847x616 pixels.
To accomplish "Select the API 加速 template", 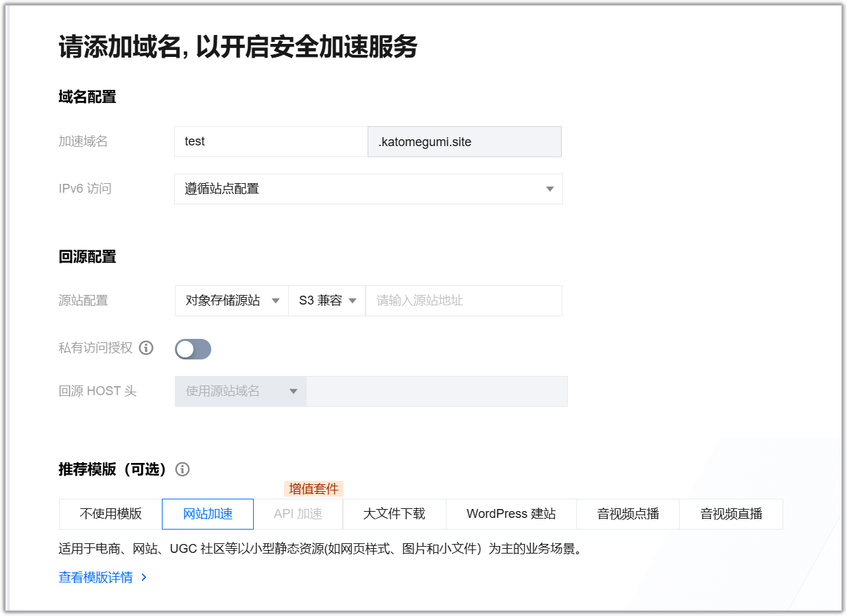I will 298,514.
